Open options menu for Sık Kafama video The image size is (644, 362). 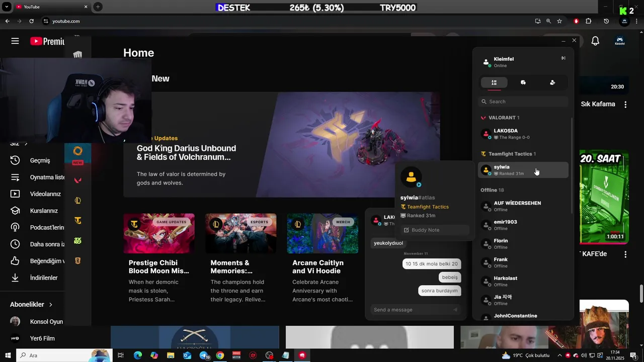[x=625, y=105]
